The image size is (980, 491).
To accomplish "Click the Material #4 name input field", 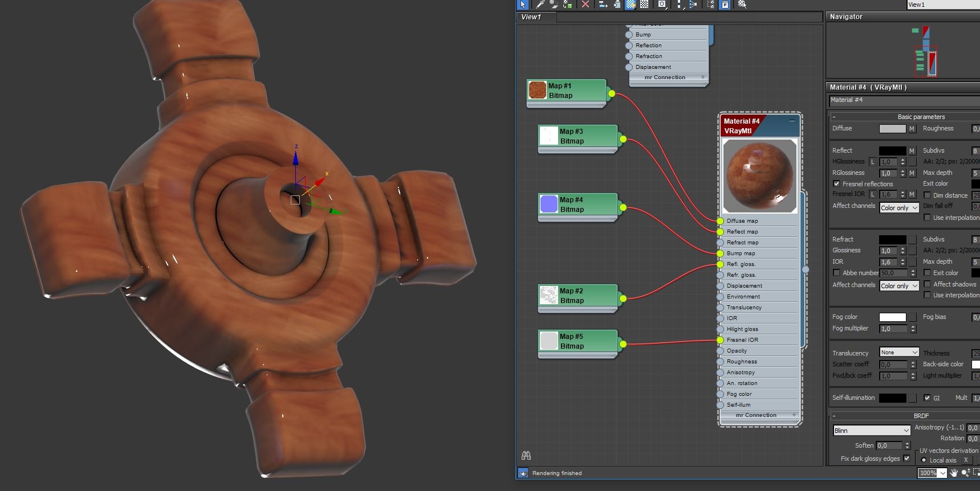I will (904, 100).
